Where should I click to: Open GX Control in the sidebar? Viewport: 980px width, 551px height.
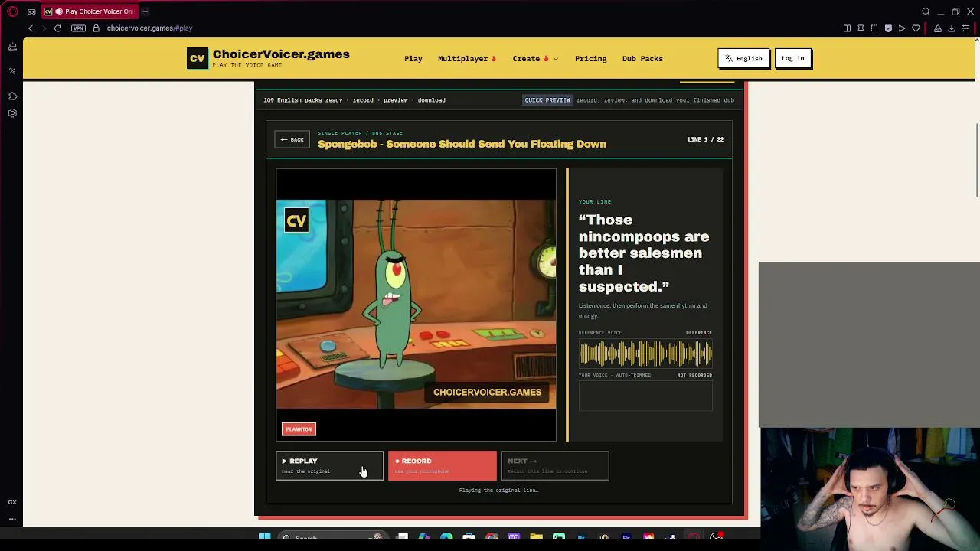point(12,47)
